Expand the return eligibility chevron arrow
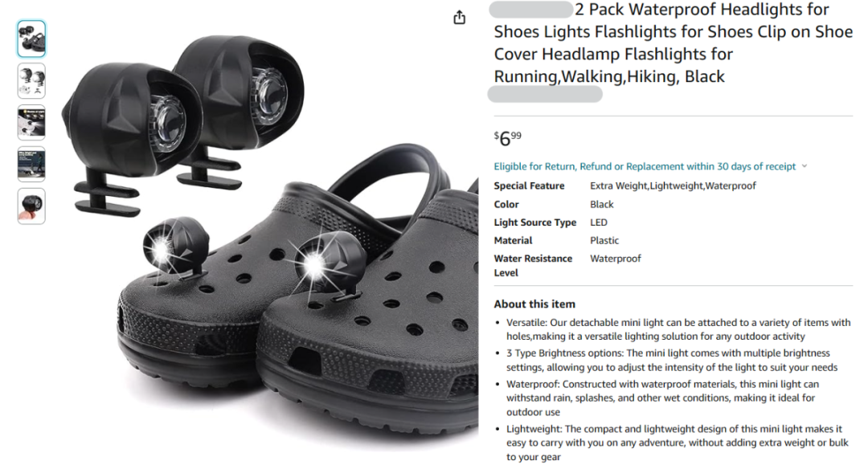This screenshot has height=465, width=868. tap(805, 166)
